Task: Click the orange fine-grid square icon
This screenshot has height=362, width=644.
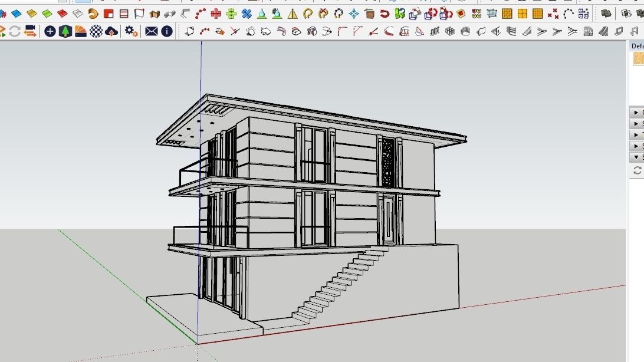Action: pyautogui.click(x=538, y=14)
